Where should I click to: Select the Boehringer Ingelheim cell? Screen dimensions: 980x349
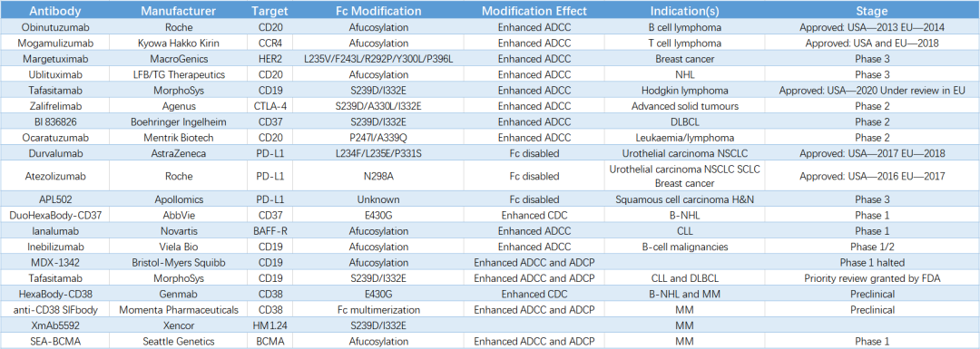[179, 121]
